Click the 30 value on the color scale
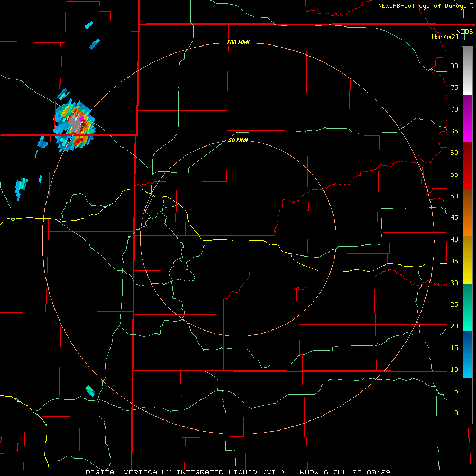Viewport: 476px width, 476px height. click(454, 282)
